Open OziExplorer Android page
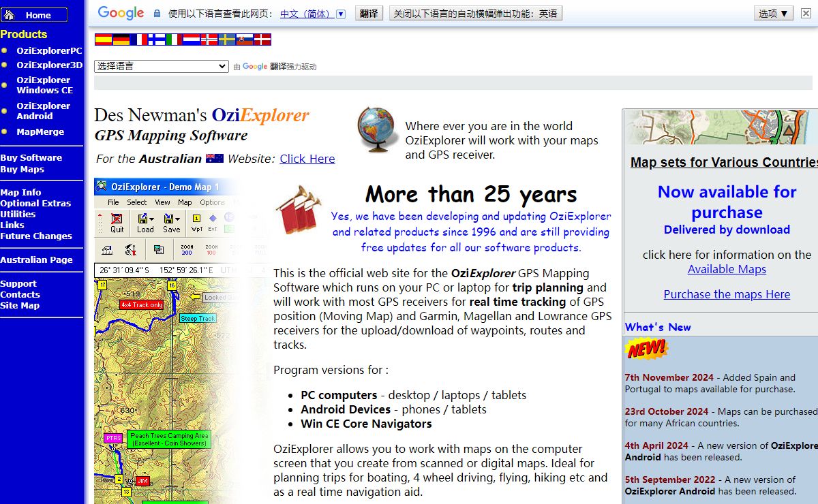 pyautogui.click(x=43, y=111)
